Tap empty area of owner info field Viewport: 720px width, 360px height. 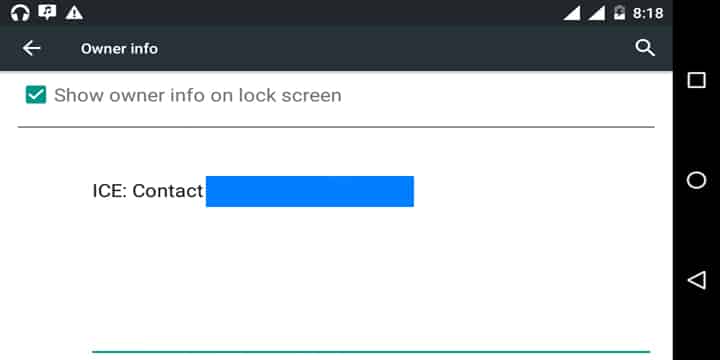coord(371,276)
